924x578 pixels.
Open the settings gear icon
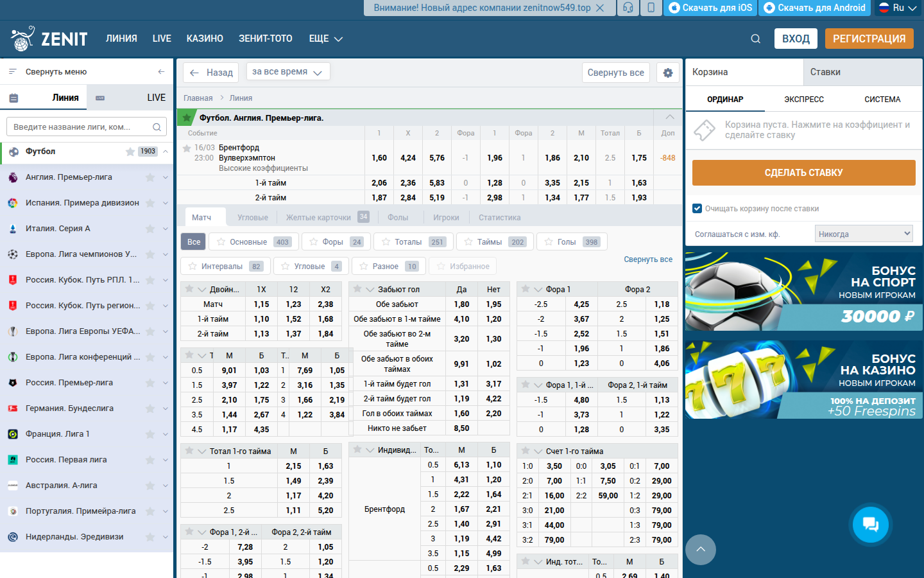click(x=668, y=73)
